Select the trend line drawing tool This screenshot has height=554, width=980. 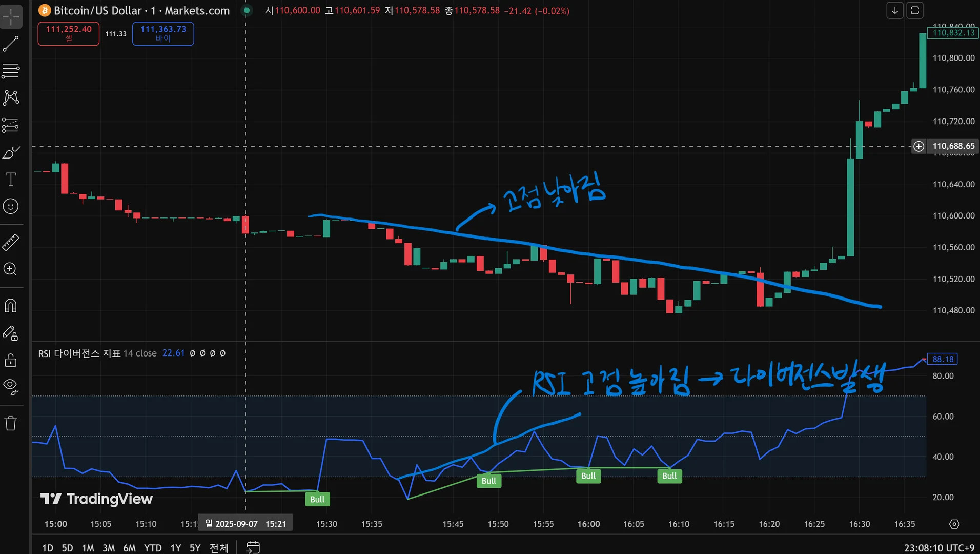tap(11, 44)
